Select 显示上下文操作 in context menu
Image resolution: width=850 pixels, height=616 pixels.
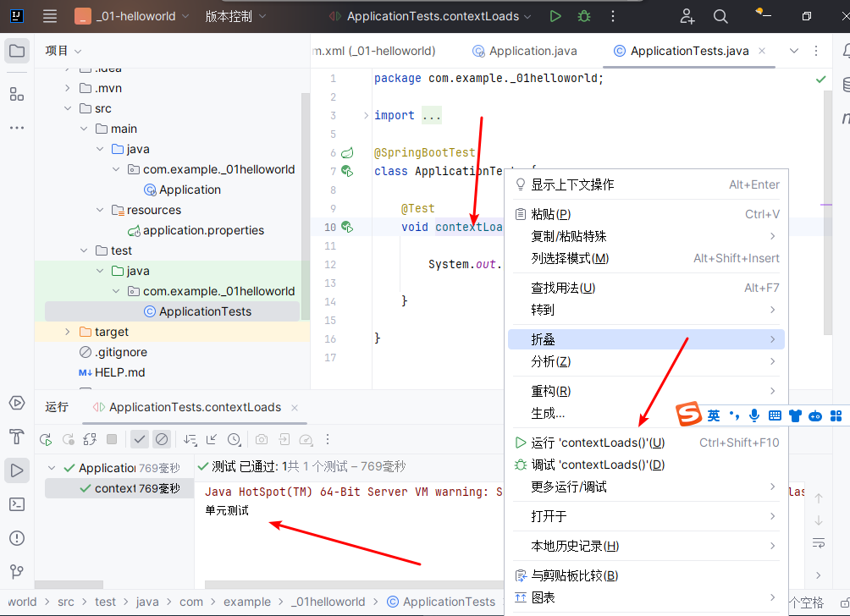pos(646,184)
